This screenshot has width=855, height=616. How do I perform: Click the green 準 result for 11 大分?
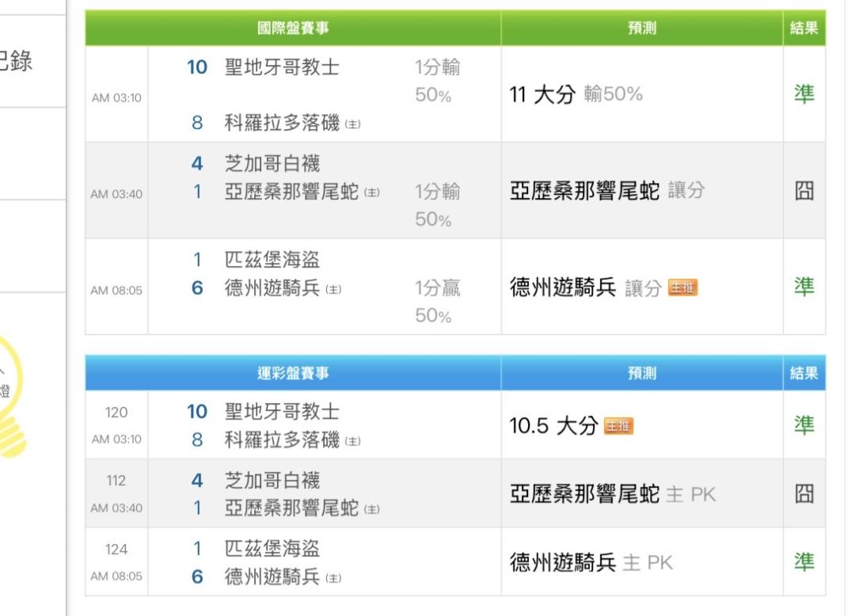click(804, 94)
